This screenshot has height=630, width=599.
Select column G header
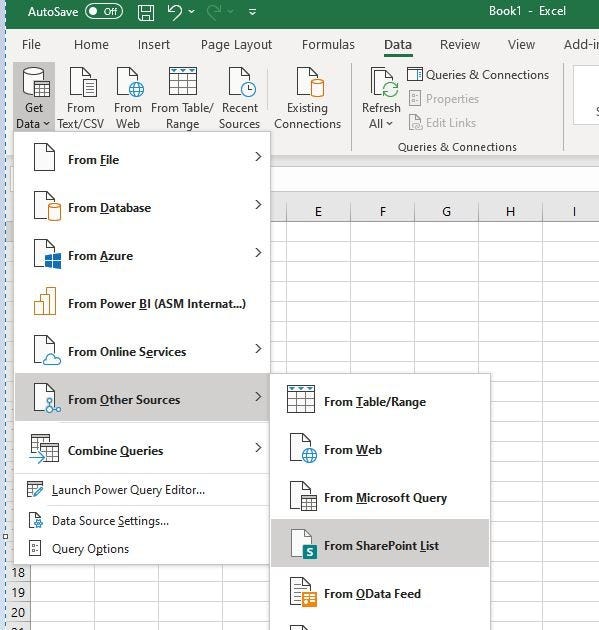[x=446, y=211]
